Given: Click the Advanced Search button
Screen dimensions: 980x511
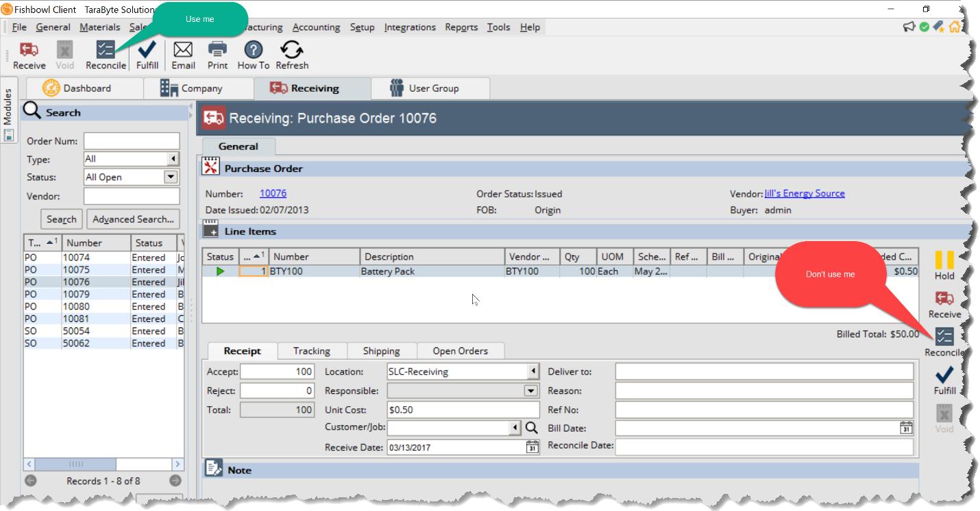Looking at the screenshot, I should (x=133, y=219).
